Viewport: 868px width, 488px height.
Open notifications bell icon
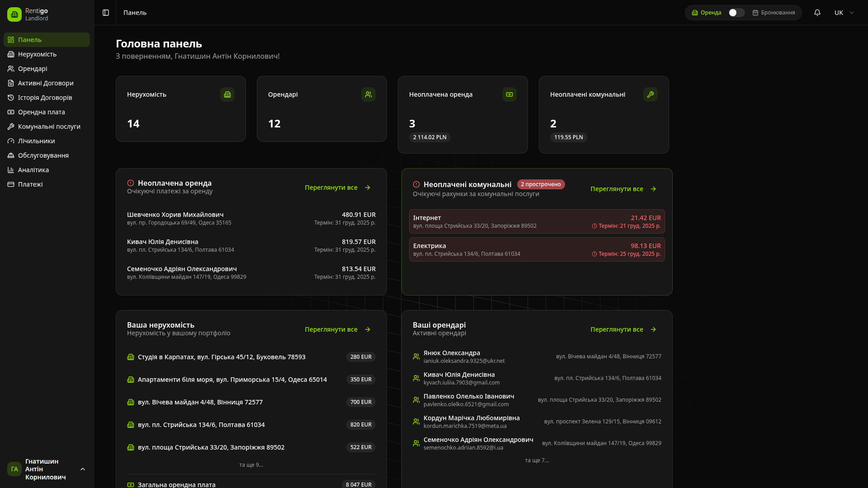pos(817,13)
